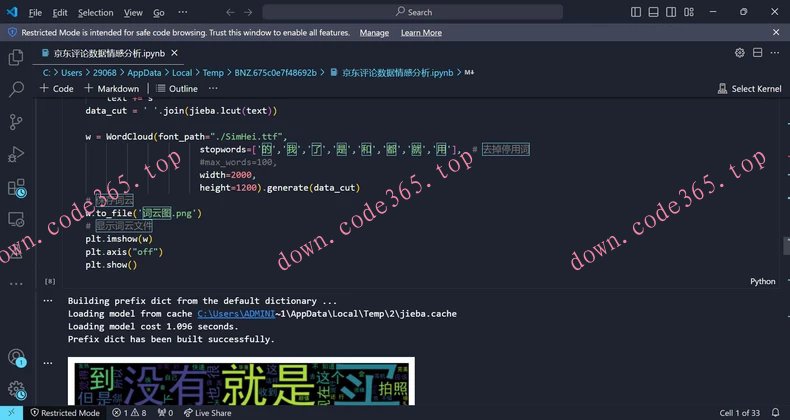Open the Edit menu
The height and width of the screenshot is (420, 790).
(x=60, y=13)
